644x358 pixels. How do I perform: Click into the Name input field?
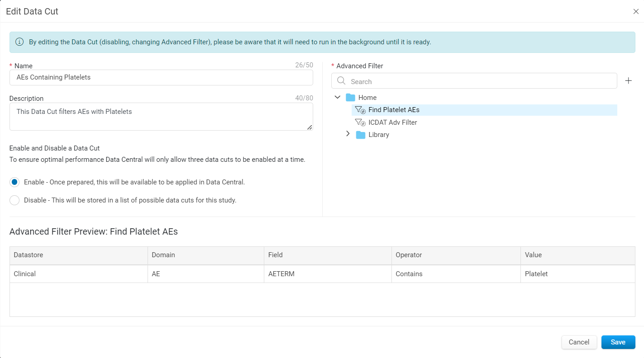[x=161, y=77]
